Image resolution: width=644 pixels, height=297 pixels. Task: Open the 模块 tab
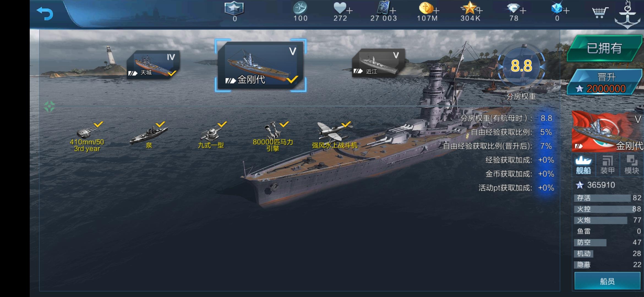coord(632,165)
